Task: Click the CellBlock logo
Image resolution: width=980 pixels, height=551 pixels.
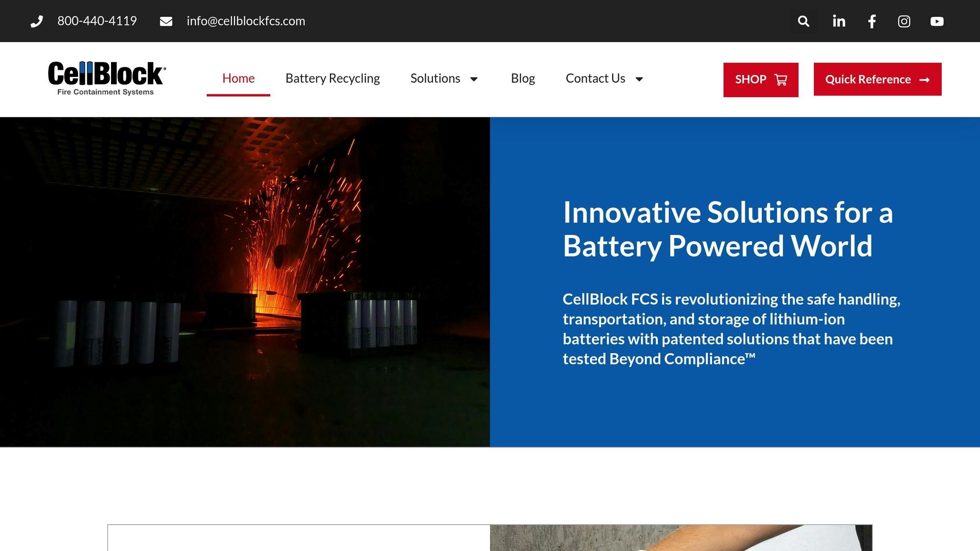Action: [106, 78]
